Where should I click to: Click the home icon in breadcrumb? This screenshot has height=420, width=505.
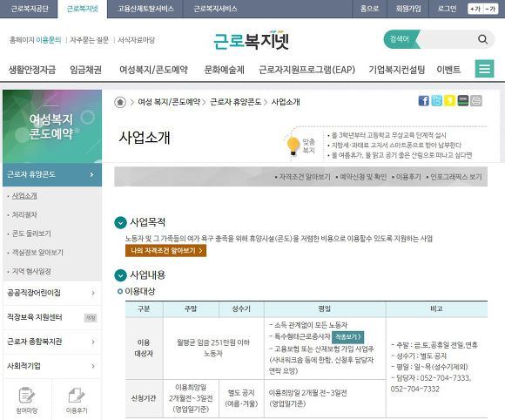click(120, 103)
